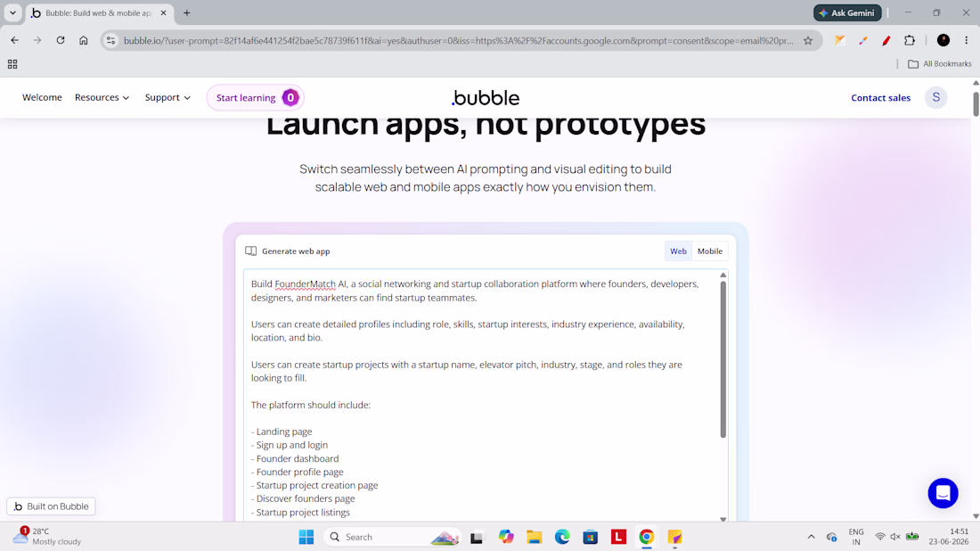The image size is (980, 551).
Task: Reload the Bubble page
Action: point(61,40)
